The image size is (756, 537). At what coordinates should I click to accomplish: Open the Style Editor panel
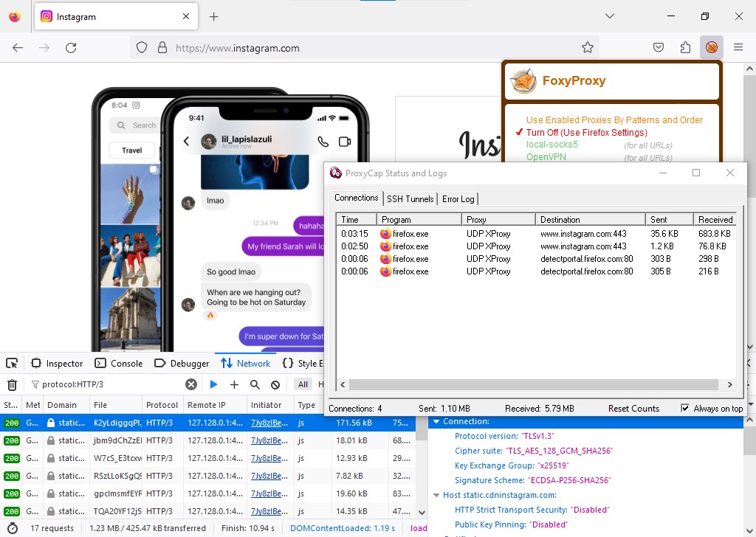click(303, 363)
